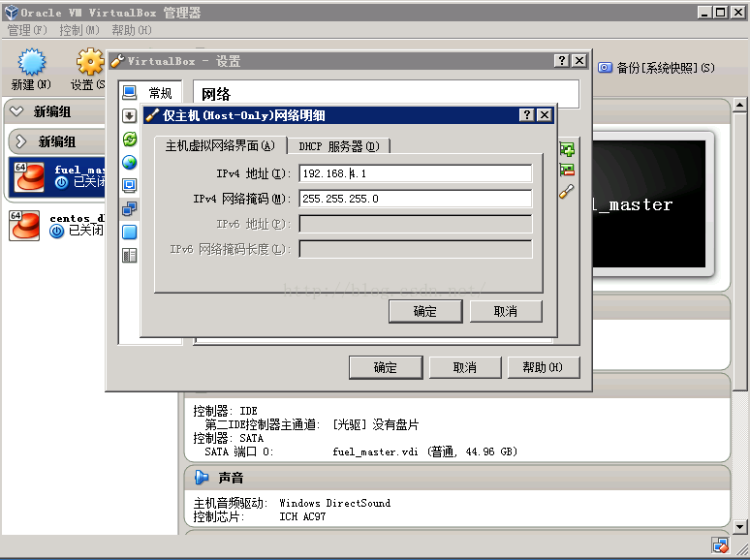Close the Host-Only network details dialog
Viewport: 750px width, 560px height.
[x=545, y=114]
